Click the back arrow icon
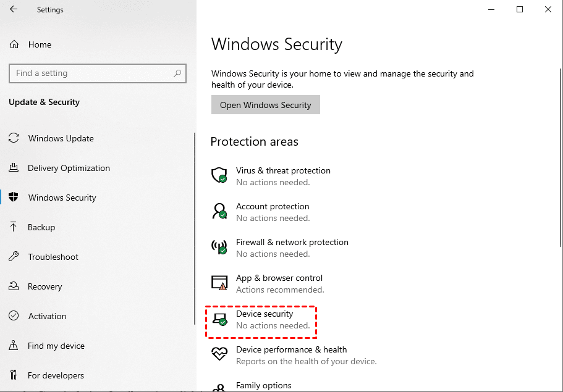The image size is (563, 392). coord(14,9)
